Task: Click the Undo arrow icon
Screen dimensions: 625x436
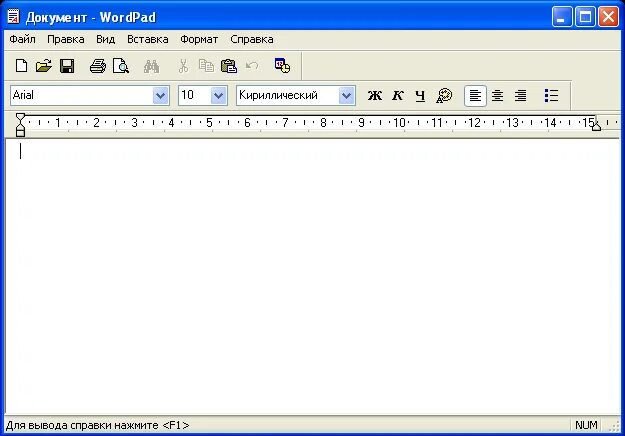Action: tap(252, 65)
